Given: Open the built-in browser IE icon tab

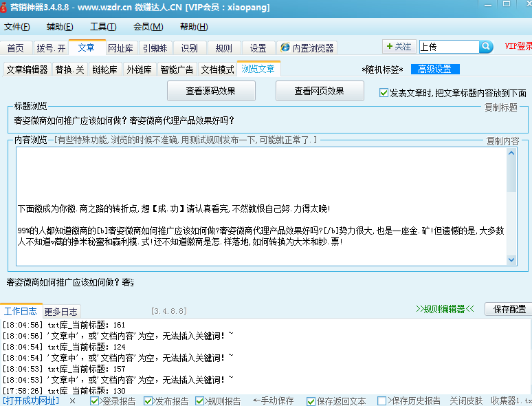Looking at the screenshot, I should pos(307,48).
